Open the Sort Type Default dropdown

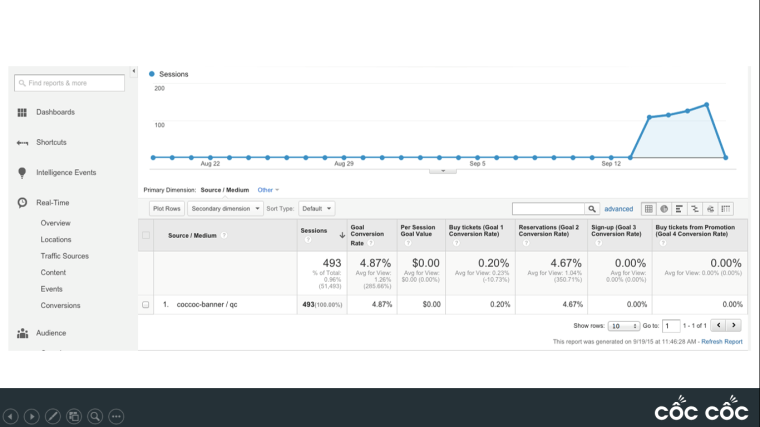[x=317, y=209]
